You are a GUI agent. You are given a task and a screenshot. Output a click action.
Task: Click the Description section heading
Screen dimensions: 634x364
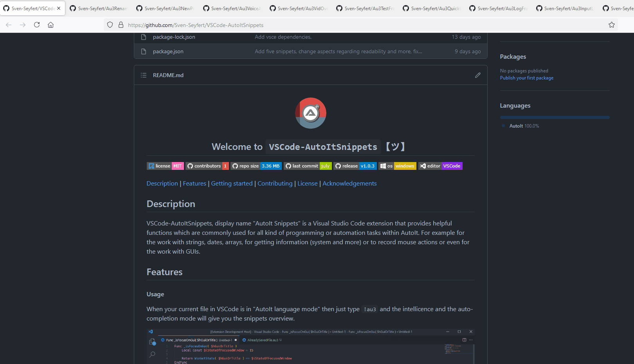point(171,204)
